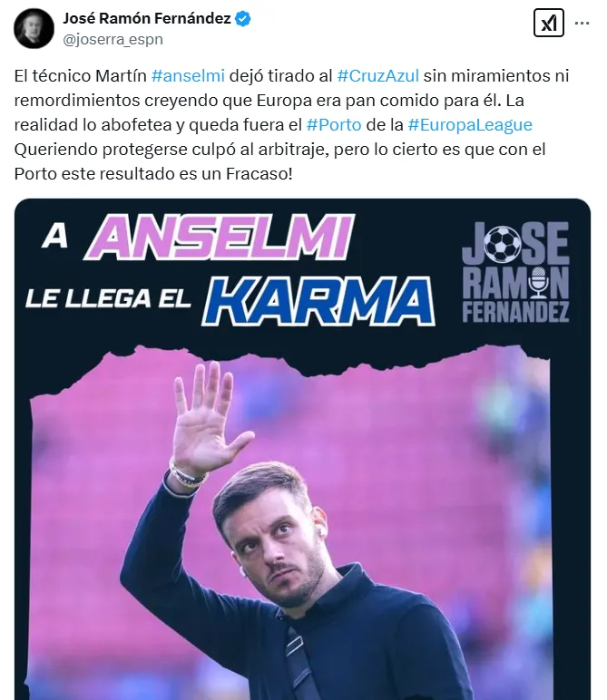The image size is (607, 700).
Task: Click the #Porto hashtag
Action: tap(334, 125)
